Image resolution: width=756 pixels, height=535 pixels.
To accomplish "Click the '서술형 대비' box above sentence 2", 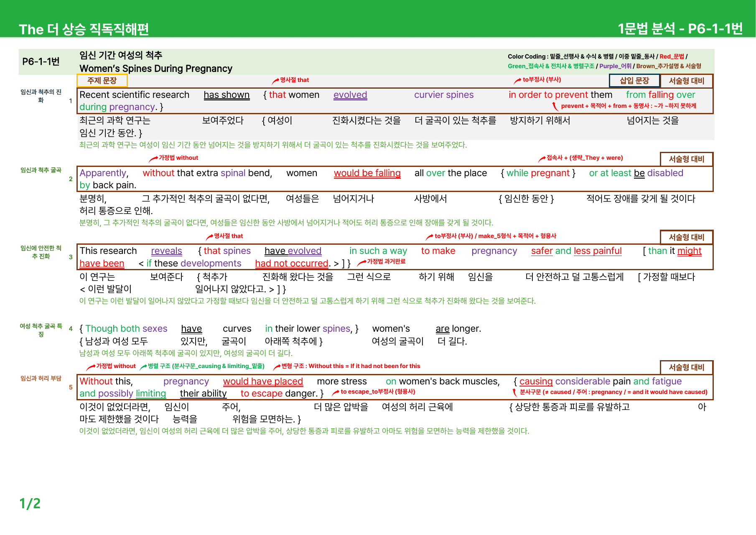I will pyautogui.click(x=687, y=159).
